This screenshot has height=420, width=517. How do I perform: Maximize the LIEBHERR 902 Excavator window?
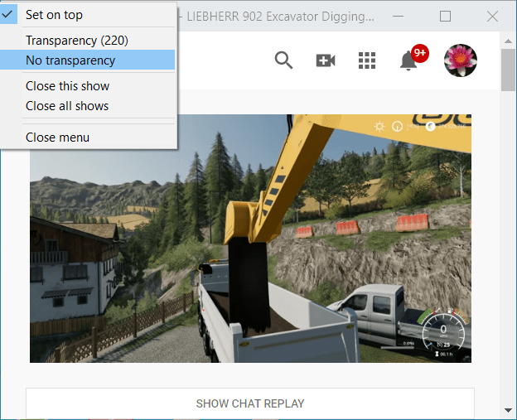[x=445, y=16]
